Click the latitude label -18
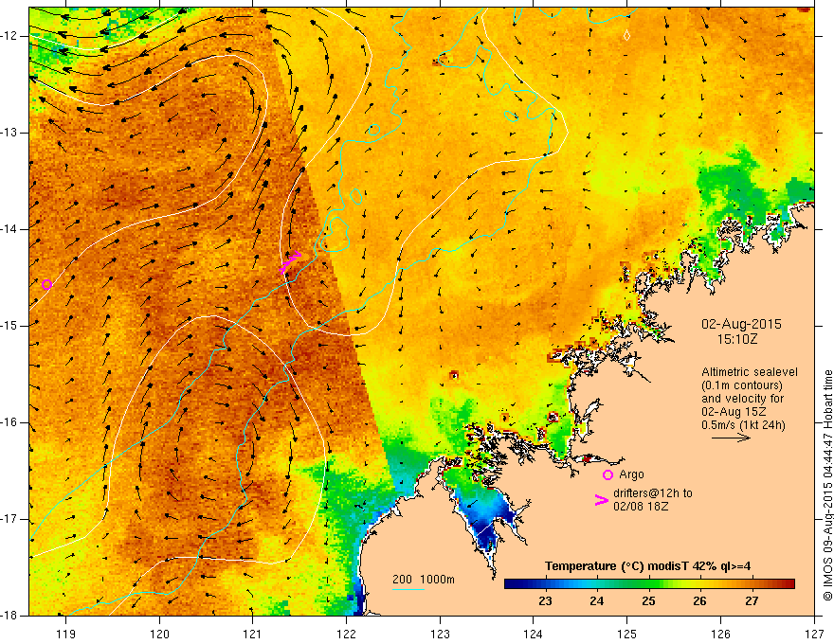The image size is (834, 644). pos(9,616)
